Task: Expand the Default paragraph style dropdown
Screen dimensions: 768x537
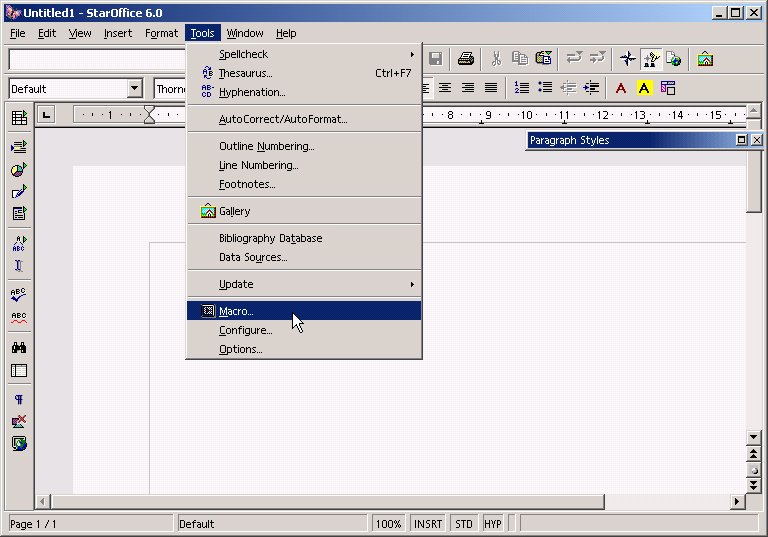Action: [x=135, y=89]
